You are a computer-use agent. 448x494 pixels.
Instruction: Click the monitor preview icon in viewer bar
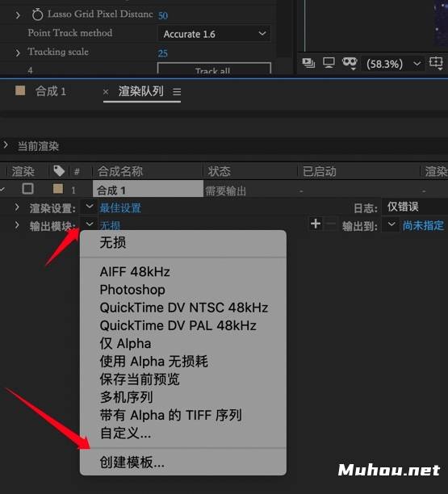click(329, 63)
